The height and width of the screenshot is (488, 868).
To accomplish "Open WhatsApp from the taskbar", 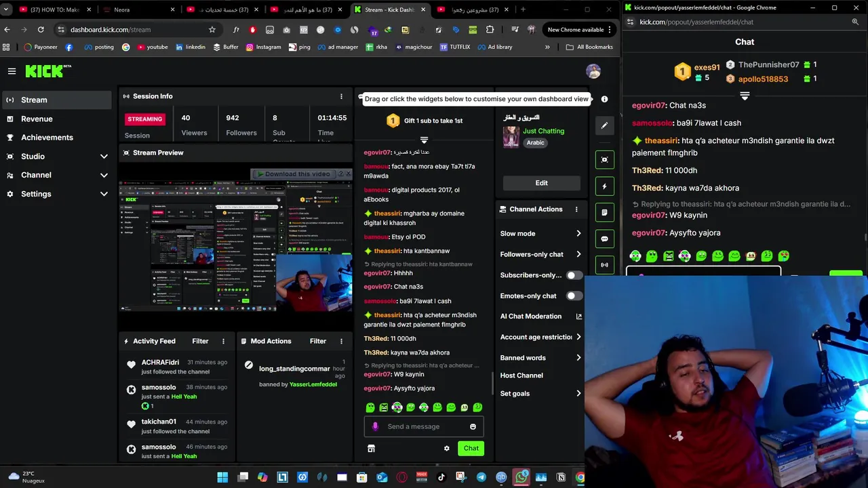I will pyautogui.click(x=521, y=477).
